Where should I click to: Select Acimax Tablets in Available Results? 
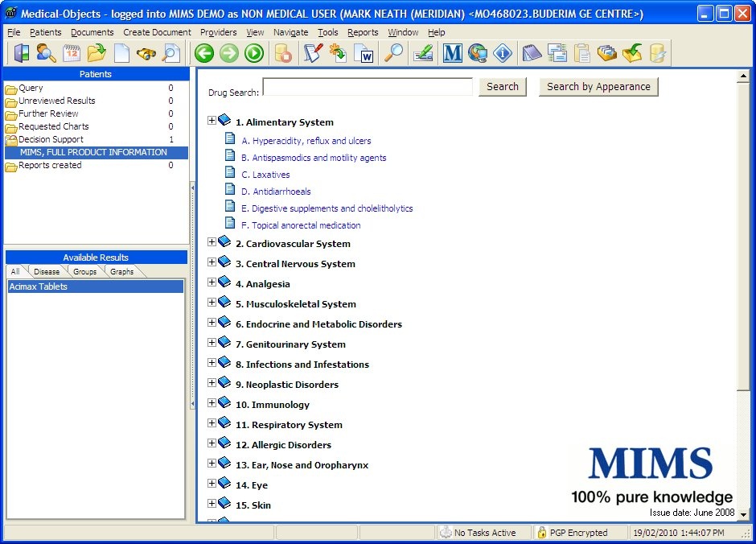(96, 286)
